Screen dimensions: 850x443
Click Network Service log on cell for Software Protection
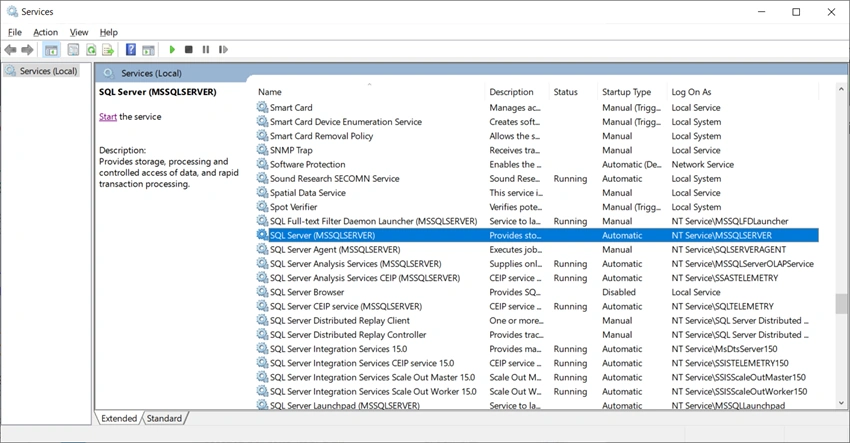point(703,164)
